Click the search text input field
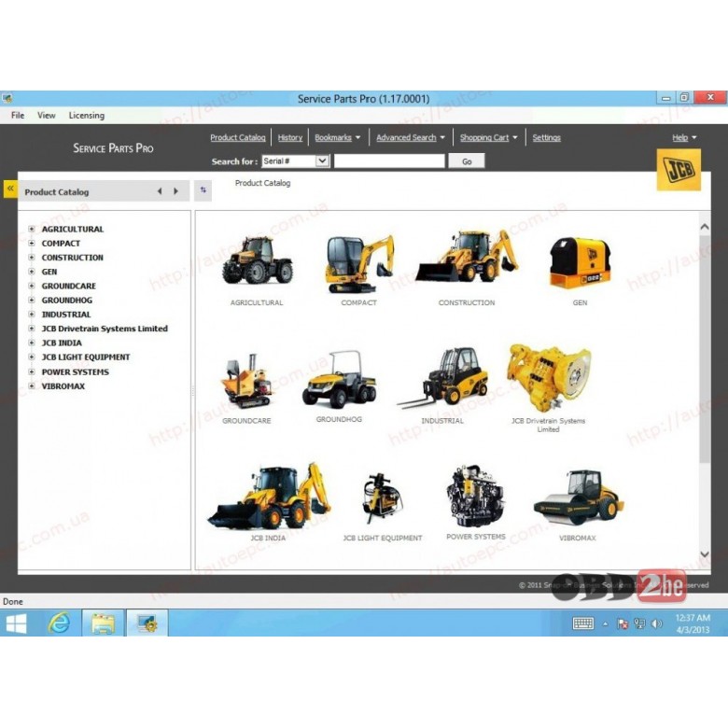This screenshot has height=728, width=728. pos(389,161)
